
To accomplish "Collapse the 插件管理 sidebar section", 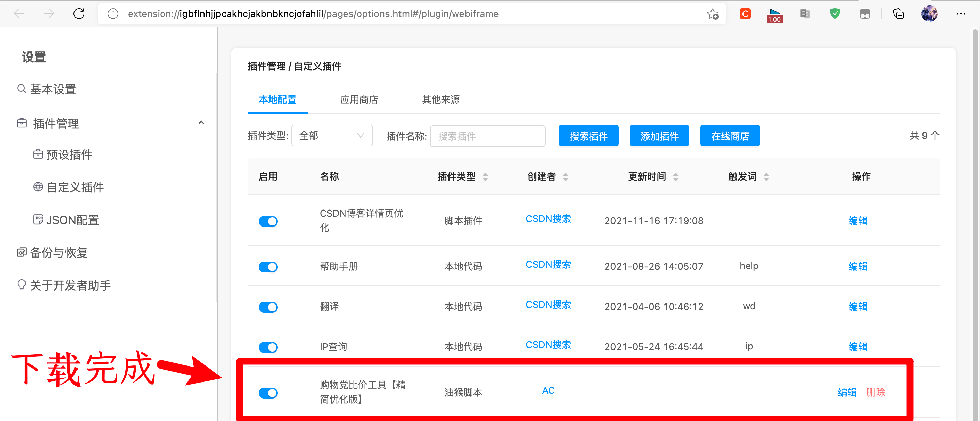I will pos(201,123).
